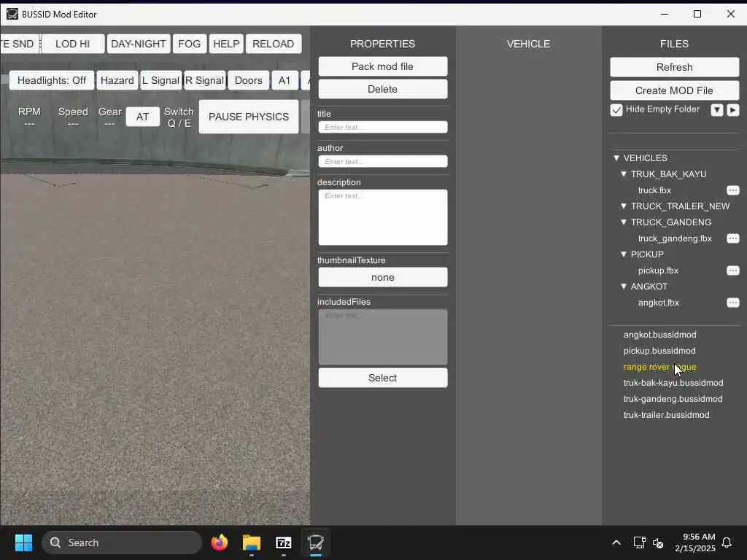The width and height of the screenshot is (747, 560).
Task: Click inside the title input field
Action: 382,127
